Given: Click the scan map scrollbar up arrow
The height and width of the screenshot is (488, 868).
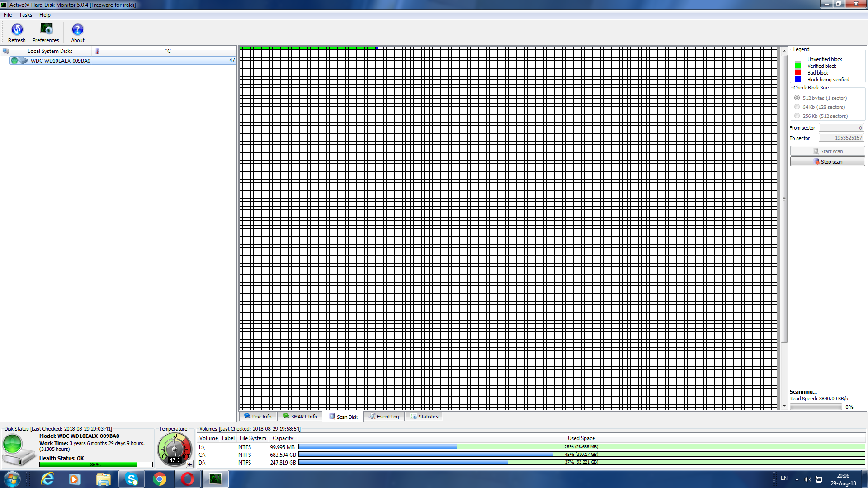Looking at the screenshot, I should pos(784,51).
